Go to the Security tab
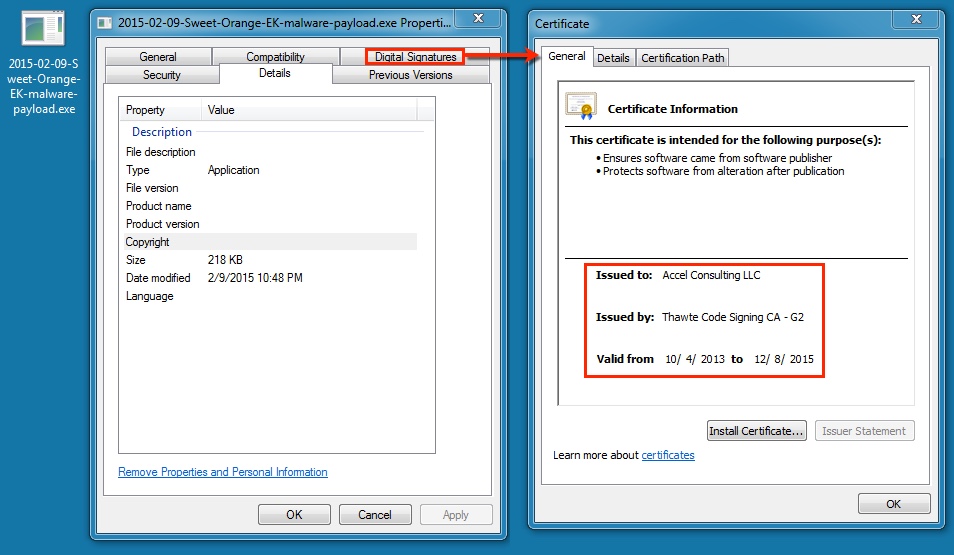The width and height of the screenshot is (954, 555). (162, 75)
